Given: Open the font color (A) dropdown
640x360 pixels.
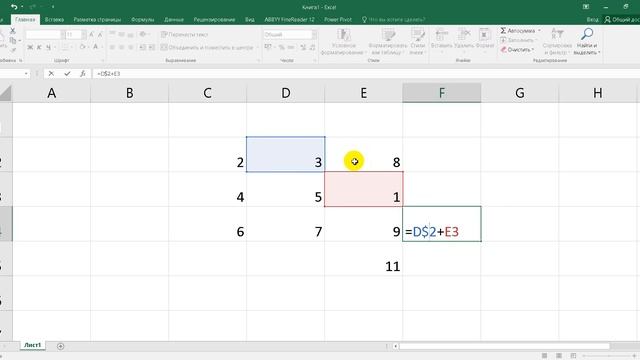Looking at the screenshot, I should point(101,47).
